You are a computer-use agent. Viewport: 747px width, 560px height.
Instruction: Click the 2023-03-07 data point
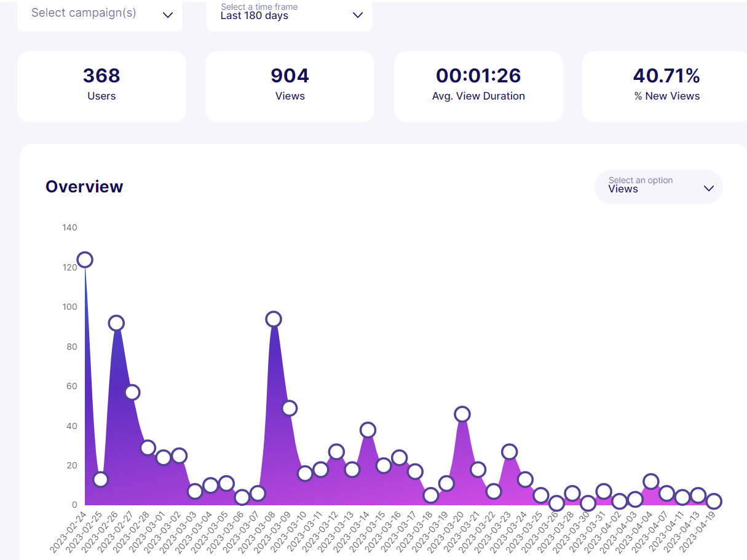point(258,493)
